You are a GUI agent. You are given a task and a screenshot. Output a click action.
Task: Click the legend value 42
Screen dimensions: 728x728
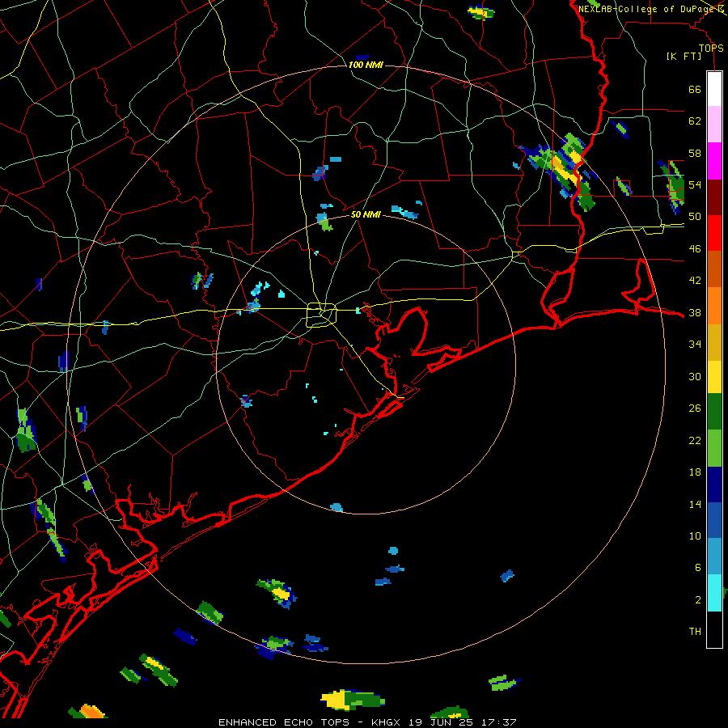tap(695, 281)
